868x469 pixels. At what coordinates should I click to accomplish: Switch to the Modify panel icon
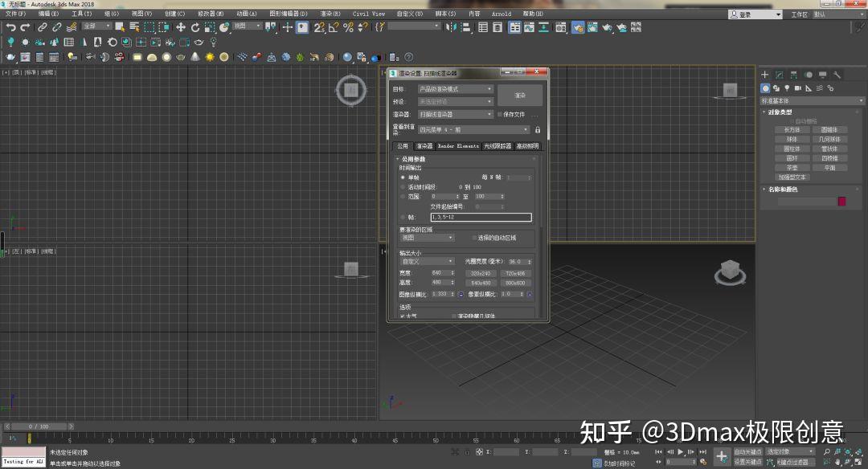pos(779,75)
